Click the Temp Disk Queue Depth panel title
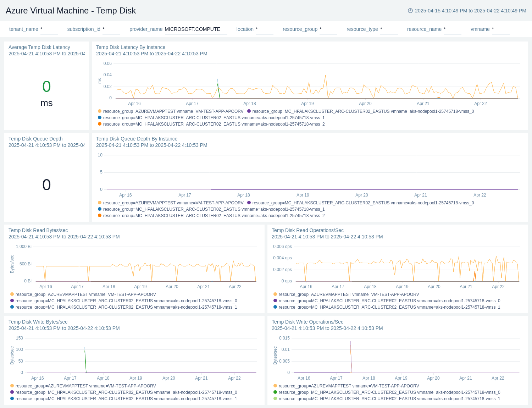 pos(35,139)
